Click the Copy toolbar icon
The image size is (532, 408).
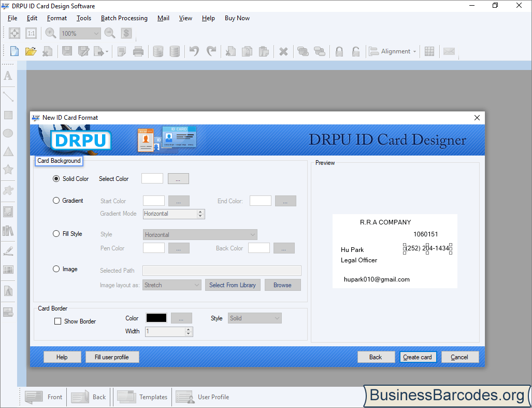pos(247,51)
